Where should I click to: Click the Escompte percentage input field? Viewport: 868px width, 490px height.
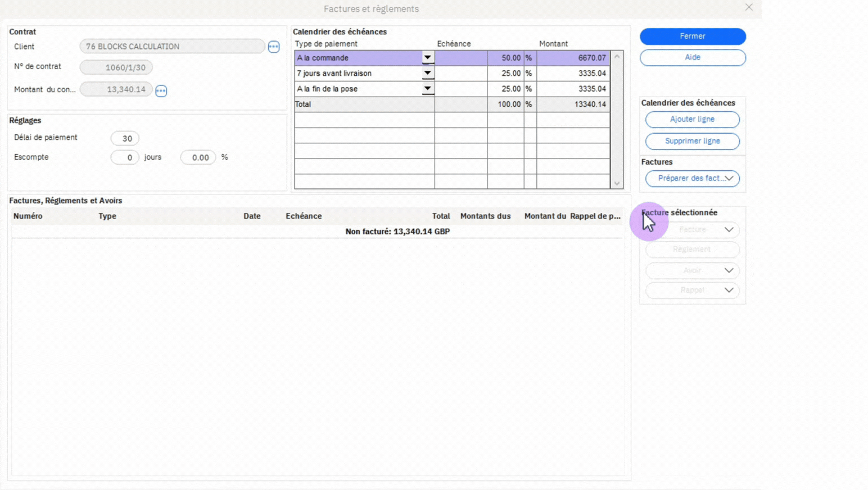(198, 157)
